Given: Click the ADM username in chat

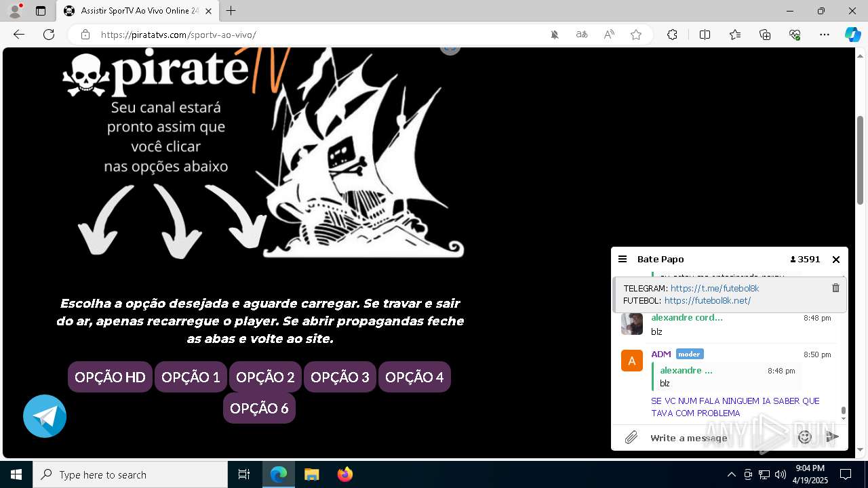Looking at the screenshot, I should click(661, 354).
